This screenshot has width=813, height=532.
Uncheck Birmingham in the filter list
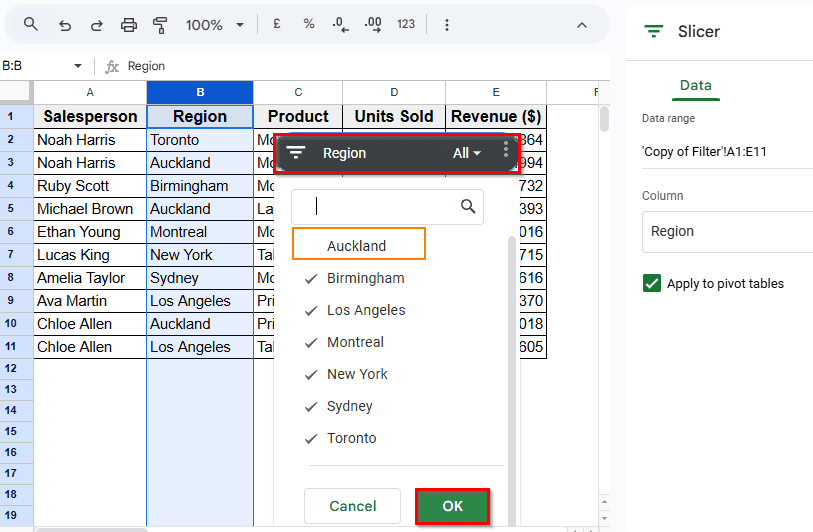pos(365,278)
